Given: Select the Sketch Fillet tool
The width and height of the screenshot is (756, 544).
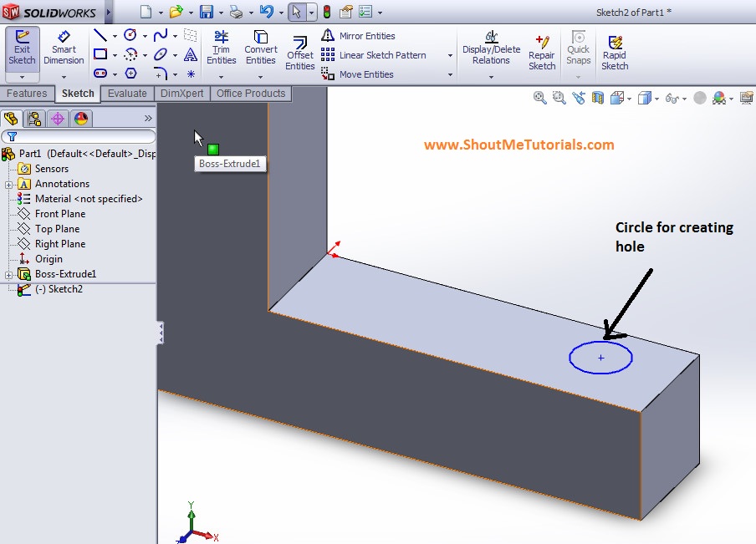Looking at the screenshot, I should coord(161,74).
